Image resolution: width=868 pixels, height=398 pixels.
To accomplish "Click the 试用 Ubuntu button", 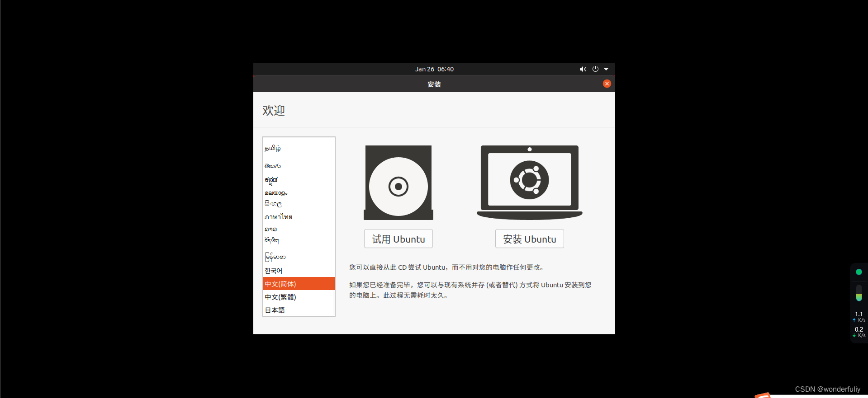I will [398, 239].
